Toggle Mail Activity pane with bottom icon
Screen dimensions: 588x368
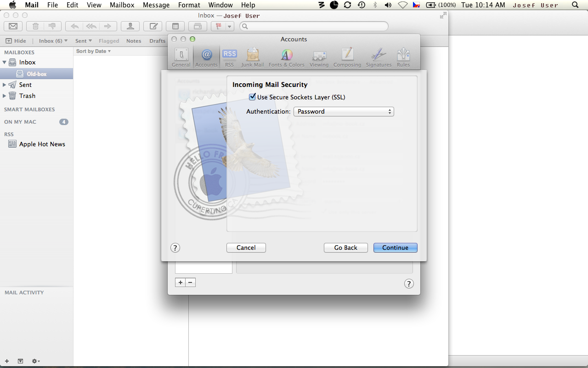click(20, 361)
